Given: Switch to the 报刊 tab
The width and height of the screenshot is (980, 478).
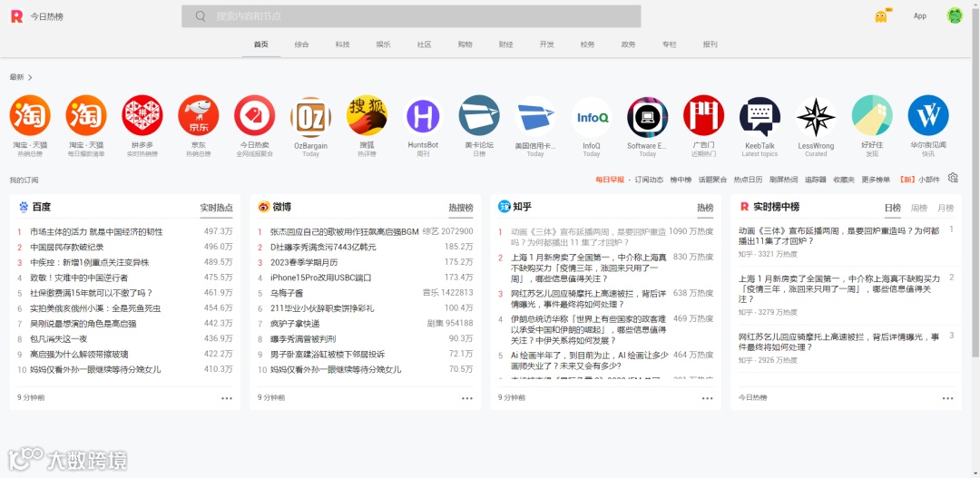Looking at the screenshot, I should (710, 44).
